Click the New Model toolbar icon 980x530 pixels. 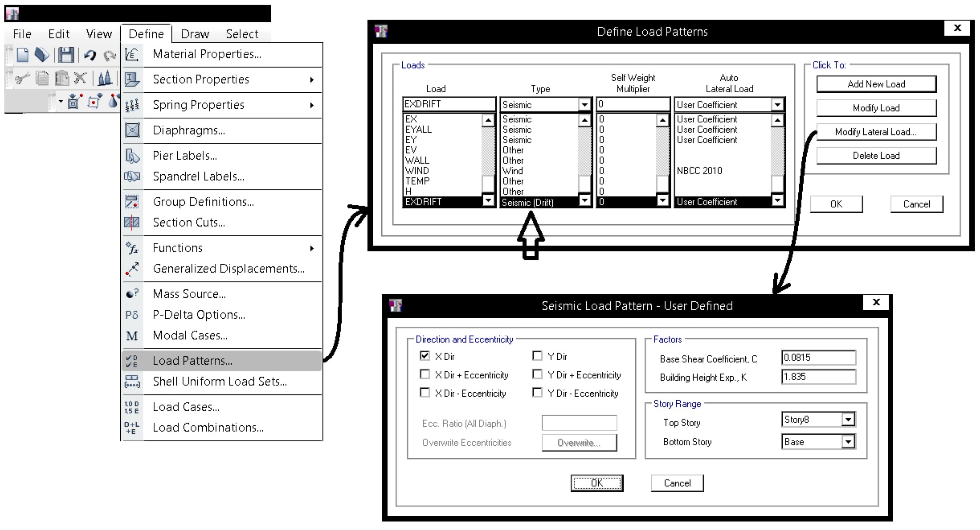[22, 55]
